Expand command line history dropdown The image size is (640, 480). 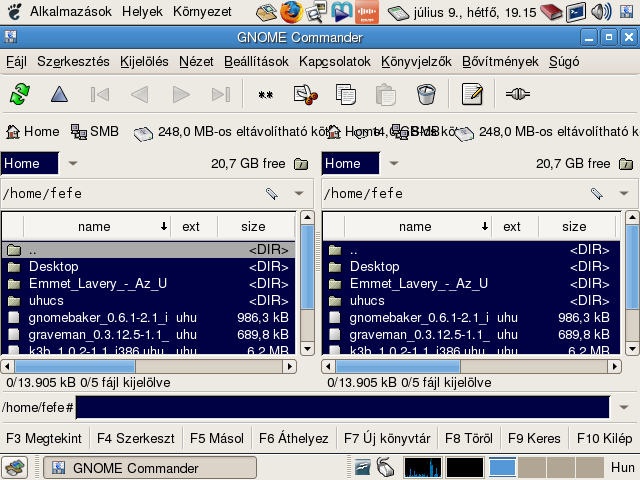[x=624, y=407]
